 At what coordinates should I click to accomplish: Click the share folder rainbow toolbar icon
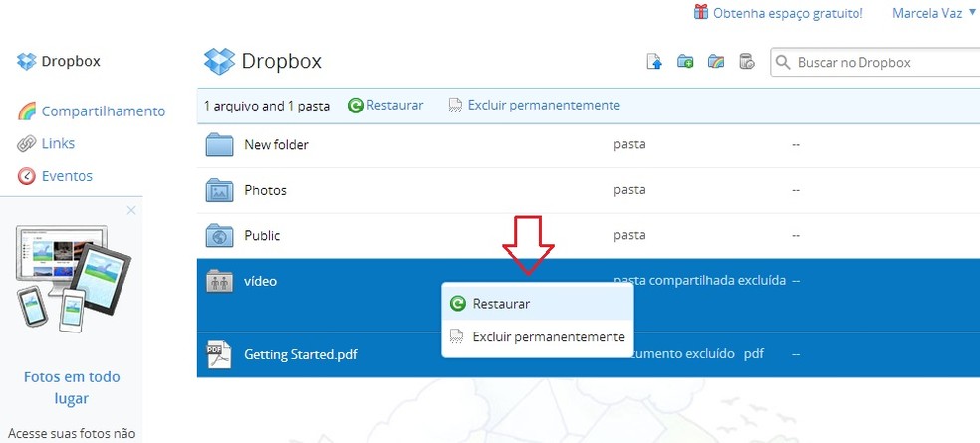[716, 62]
